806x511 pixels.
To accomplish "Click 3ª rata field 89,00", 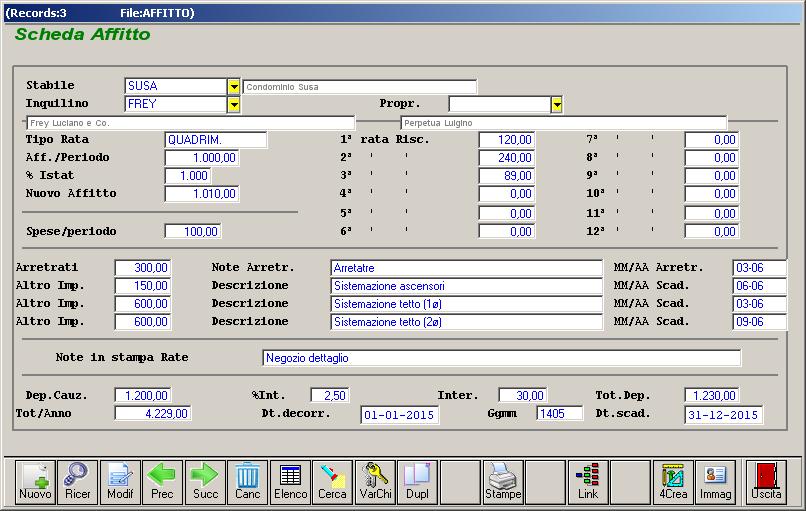I will (507, 176).
